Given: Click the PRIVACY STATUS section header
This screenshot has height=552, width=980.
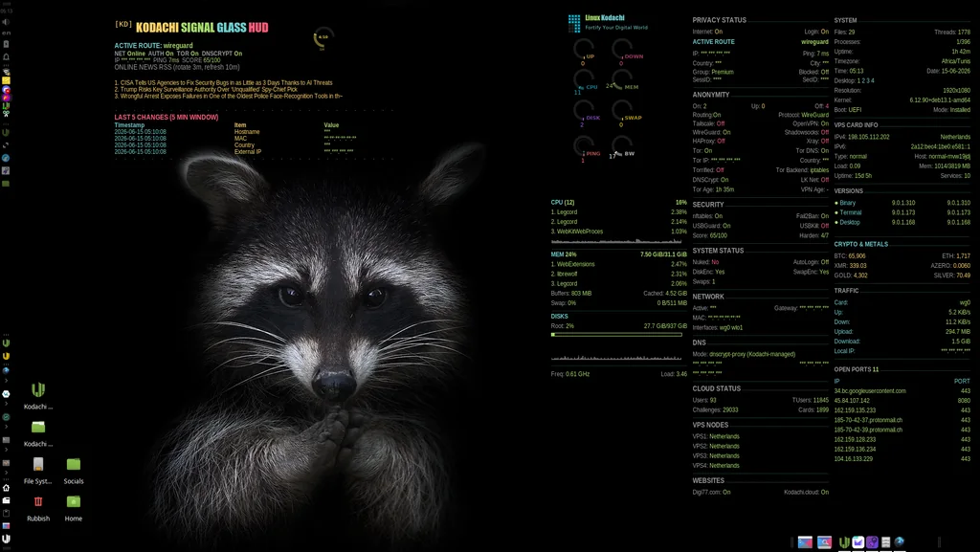Looking at the screenshot, I should pos(719,20).
